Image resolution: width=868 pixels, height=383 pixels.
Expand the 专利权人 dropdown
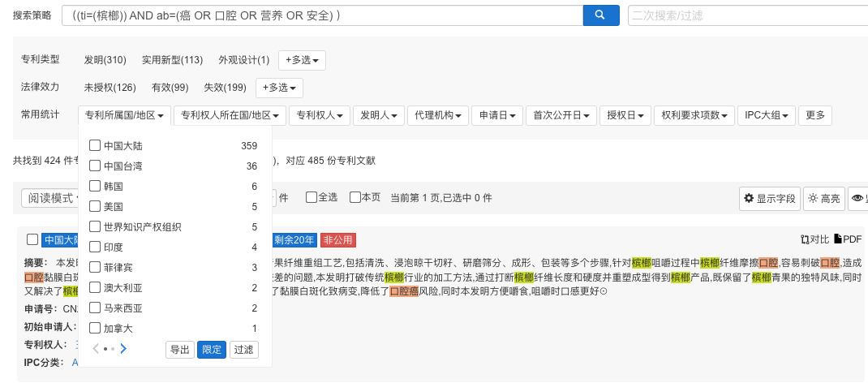coord(319,115)
